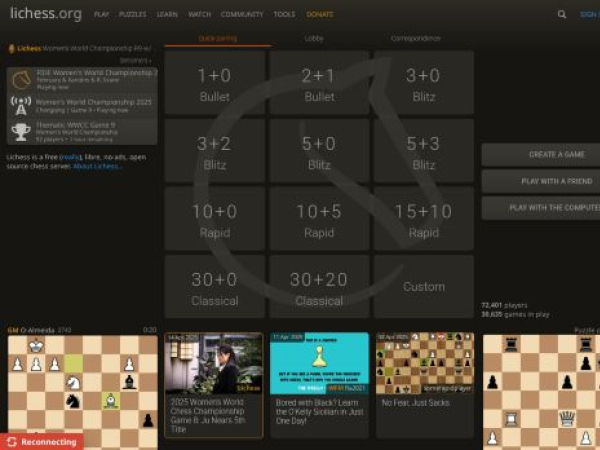Open the daily puzzle board
Viewport: 600px width, 450px height.
[541, 392]
